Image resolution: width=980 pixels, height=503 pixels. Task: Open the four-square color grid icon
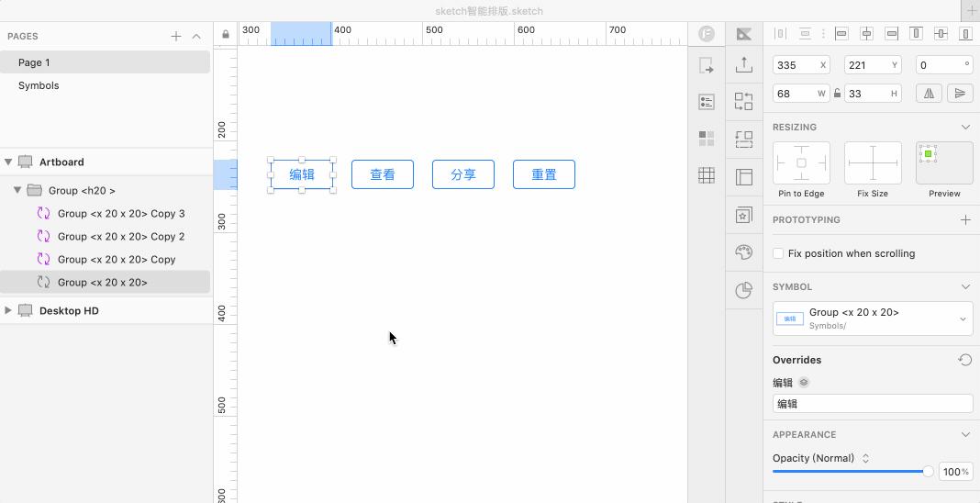pyautogui.click(x=707, y=139)
